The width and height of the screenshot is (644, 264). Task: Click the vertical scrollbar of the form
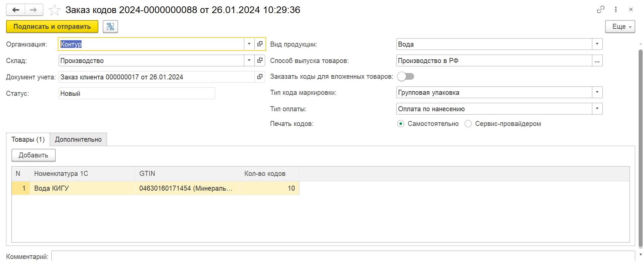pos(640,148)
